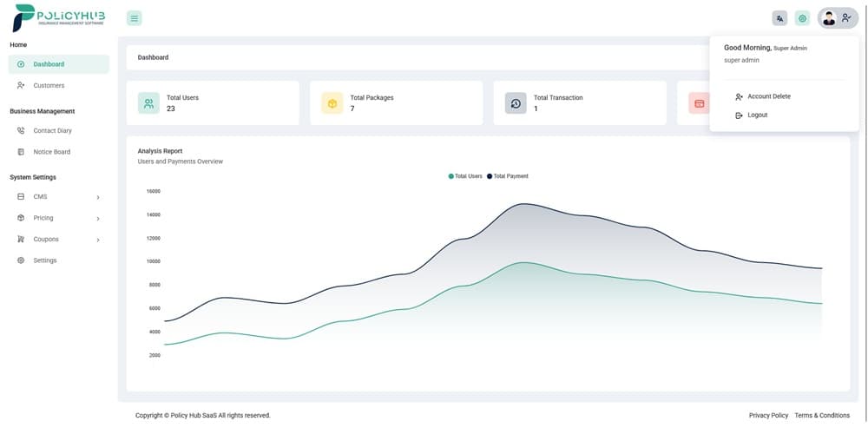The width and height of the screenshot is (868, 428).
Task: Click the super admin profile avatar
Action: coord(829,18)
